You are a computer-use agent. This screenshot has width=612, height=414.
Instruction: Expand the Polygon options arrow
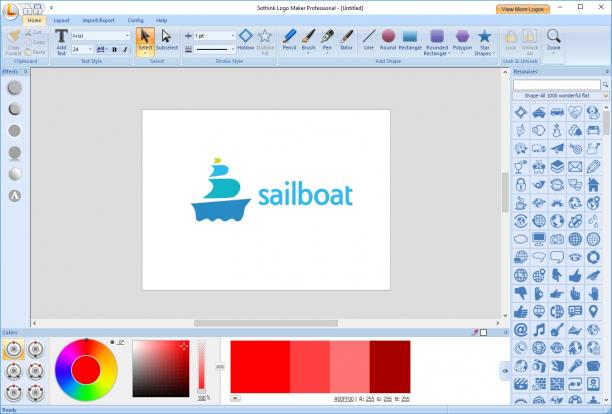click(462, 53)
